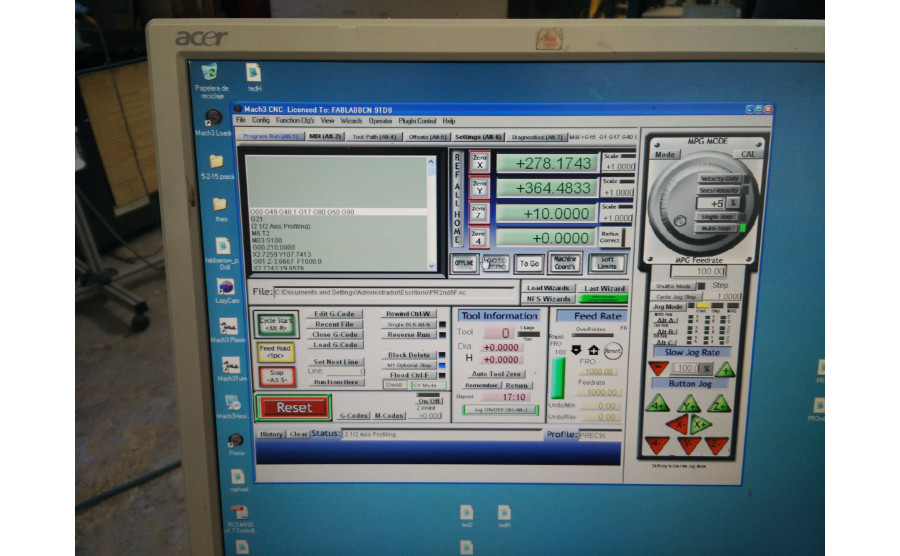
Task: Select the theo folder on desktop
Action: coord(220,209)
